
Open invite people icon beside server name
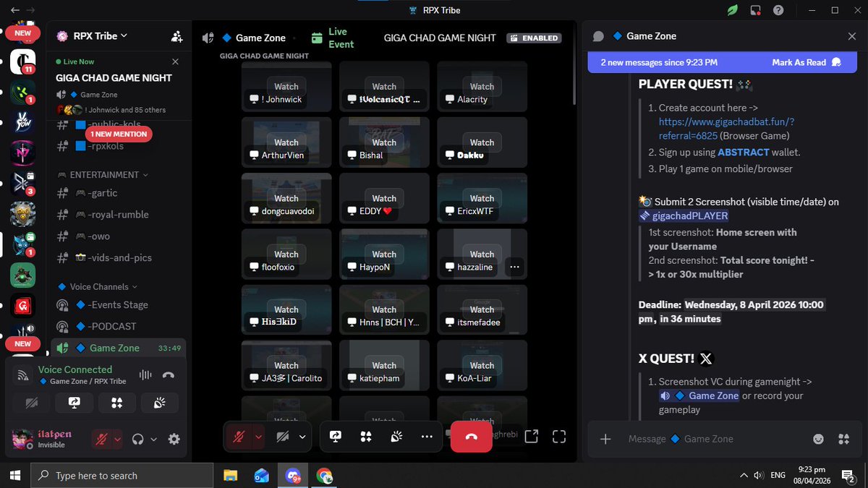[x=176, y=36]
